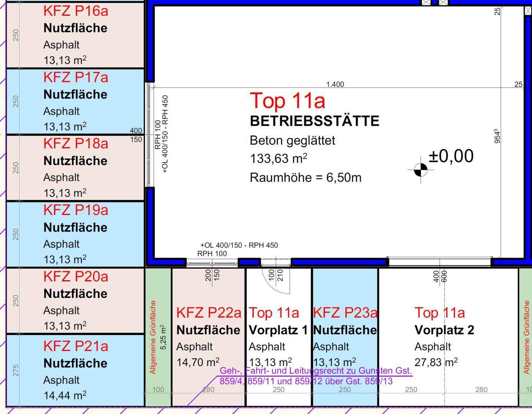Click the KFZ P18a parking space label
This screenshot has height=414, width=532.
coord(75,143)
